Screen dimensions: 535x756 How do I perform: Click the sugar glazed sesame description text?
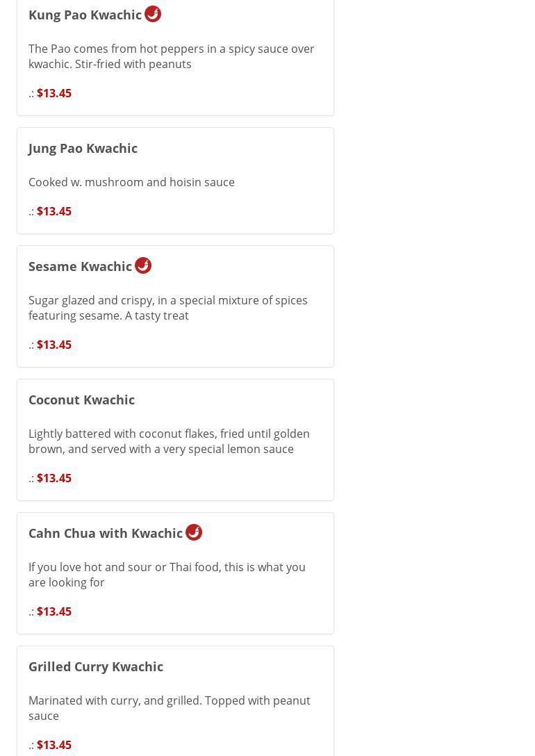click(x=167, y=308)
